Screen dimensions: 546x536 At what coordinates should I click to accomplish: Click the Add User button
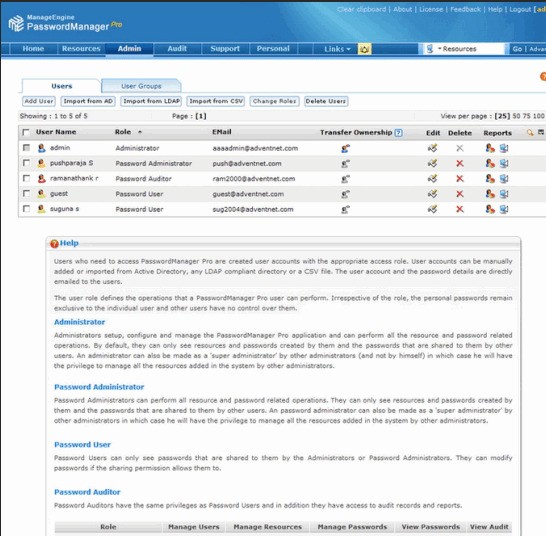pos(39,101)
